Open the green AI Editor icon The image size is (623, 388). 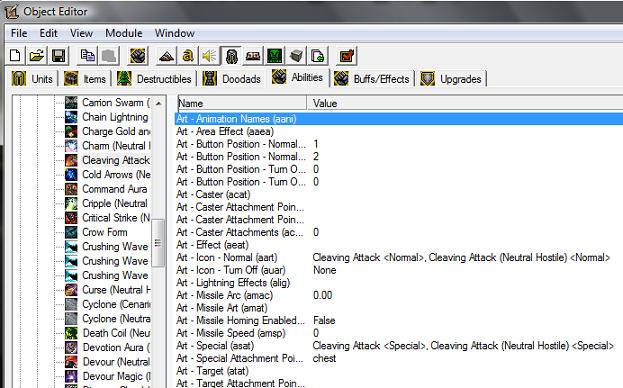[x=275, y=56]
